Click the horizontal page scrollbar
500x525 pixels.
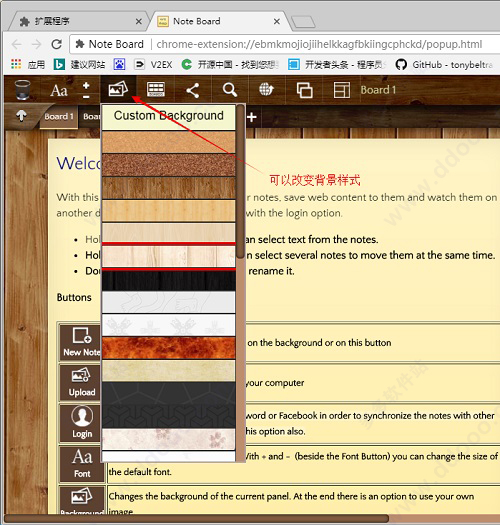tap(196, 519)
